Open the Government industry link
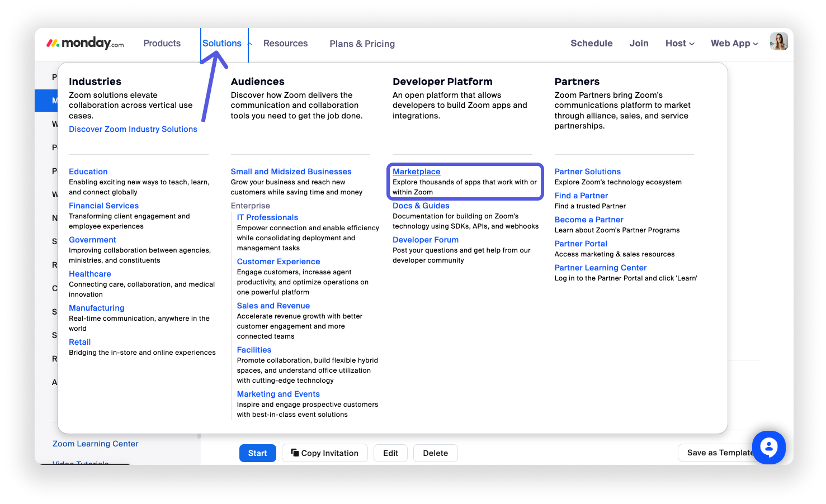 92,240
